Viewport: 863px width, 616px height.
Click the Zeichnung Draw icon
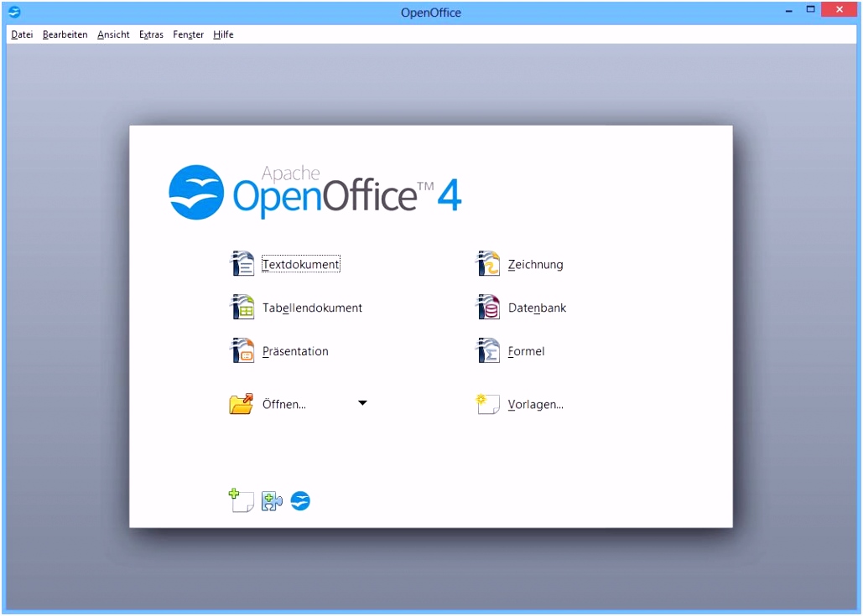[x=487, y=263]
